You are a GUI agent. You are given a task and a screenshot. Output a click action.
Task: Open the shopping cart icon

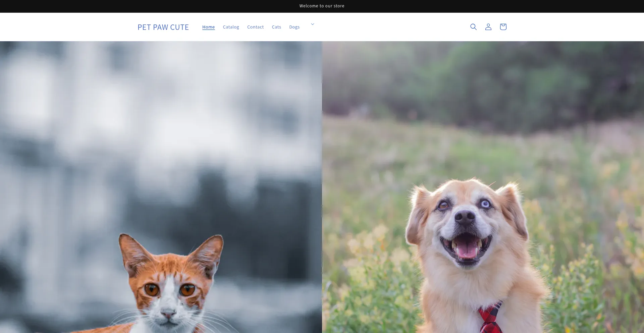tap(503, 27)
